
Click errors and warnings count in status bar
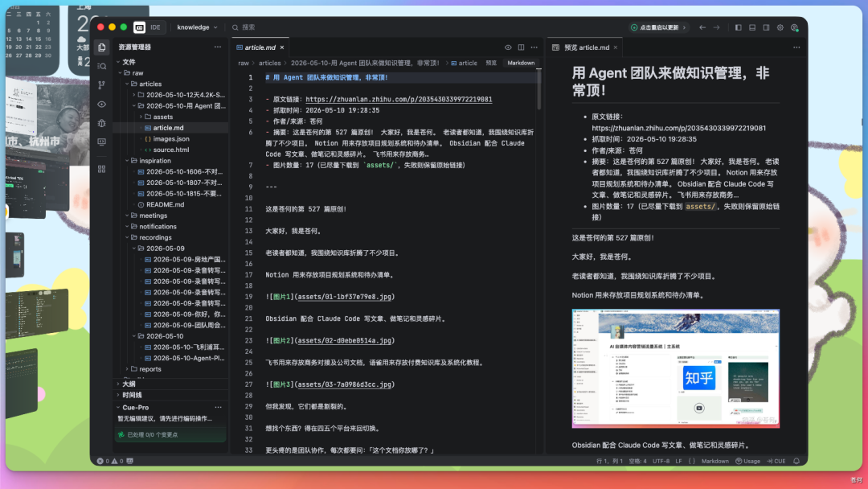[111, 461]
